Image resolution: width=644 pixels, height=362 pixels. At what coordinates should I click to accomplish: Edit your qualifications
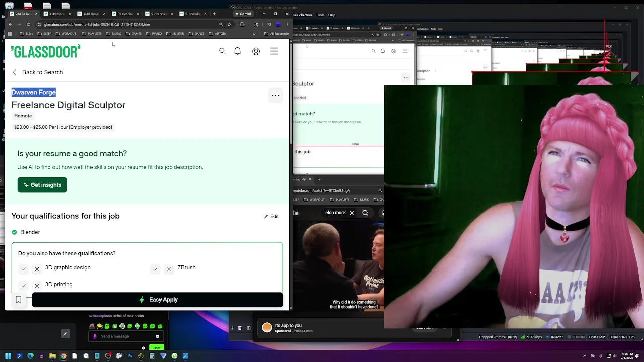(271, 216)
